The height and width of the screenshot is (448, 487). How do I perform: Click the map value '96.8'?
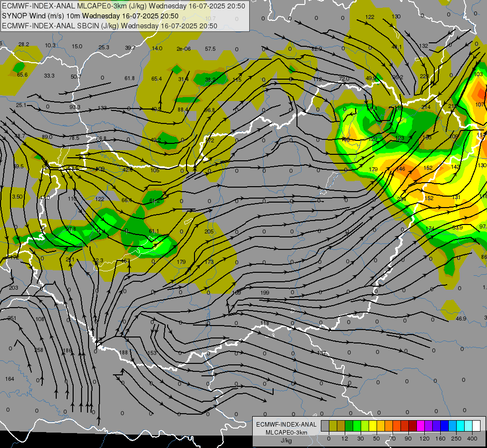point(209,110)
